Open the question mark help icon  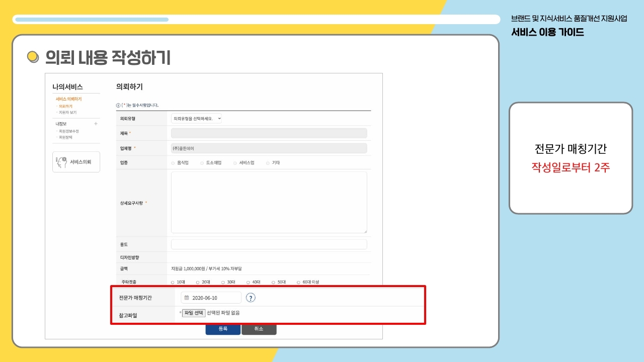[251, 298]
